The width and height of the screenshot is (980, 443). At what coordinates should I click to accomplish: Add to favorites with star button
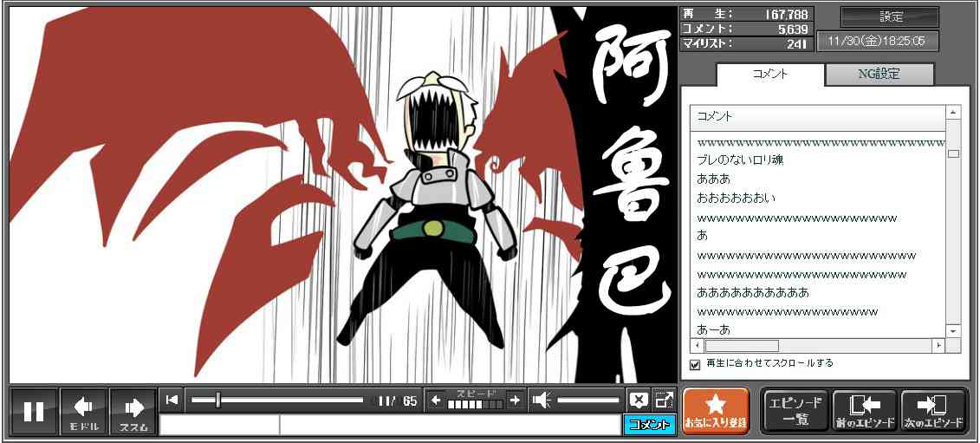tap(715, 411)
